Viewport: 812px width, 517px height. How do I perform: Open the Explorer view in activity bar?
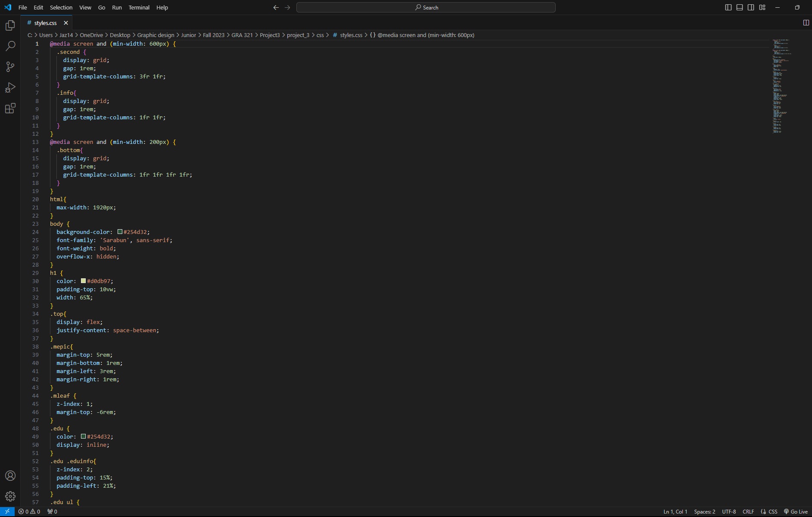pyautogui.click(x=10, y=26)
